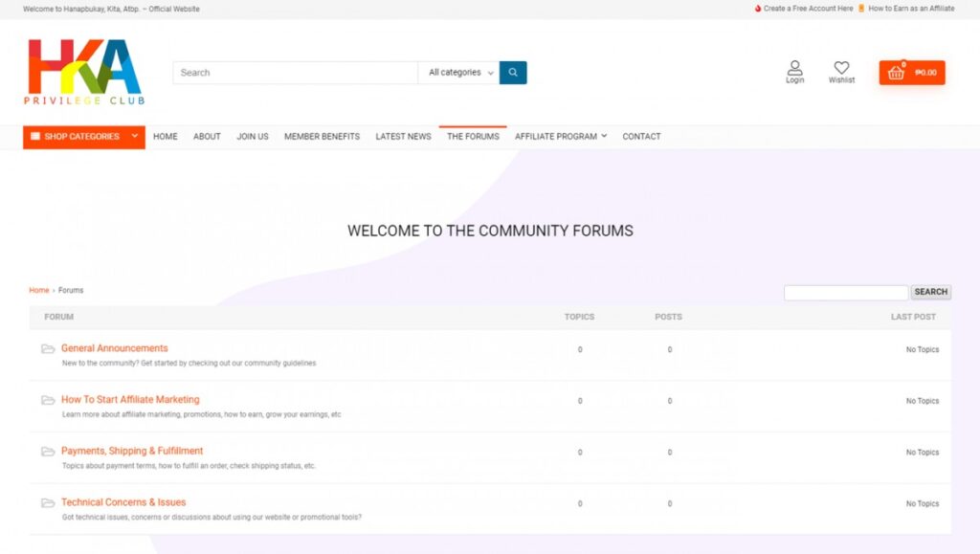
Task: Expand the Shop Categories menu
Action: [84, 137]
